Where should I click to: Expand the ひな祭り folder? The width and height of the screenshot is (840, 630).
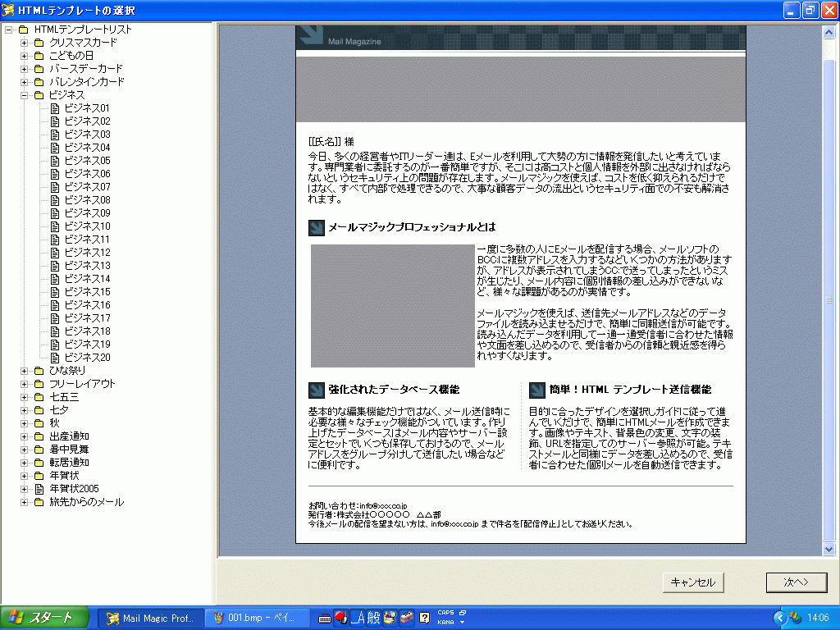click(x=24, y=371)
